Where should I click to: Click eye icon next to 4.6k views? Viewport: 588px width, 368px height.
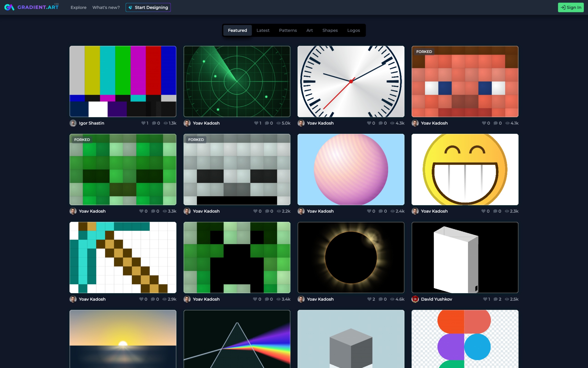392,299
